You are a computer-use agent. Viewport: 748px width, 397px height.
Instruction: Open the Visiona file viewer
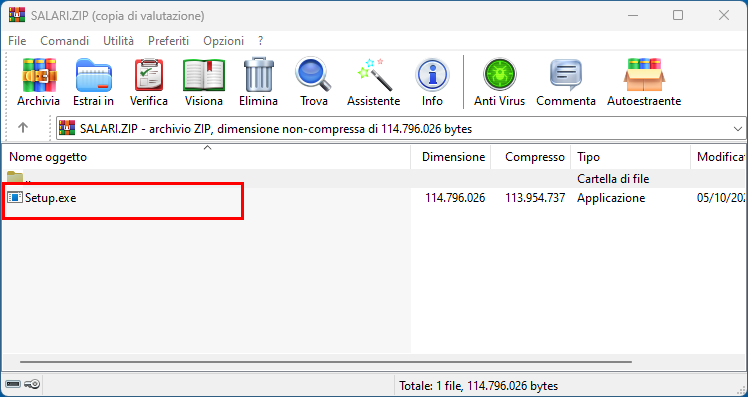[204, 82]
